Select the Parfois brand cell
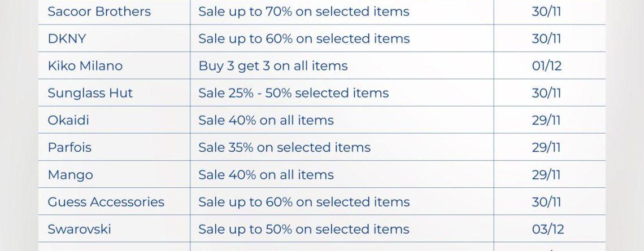This screenshot has height=251, width=644. pyautogui.click(x=69, y=147)
